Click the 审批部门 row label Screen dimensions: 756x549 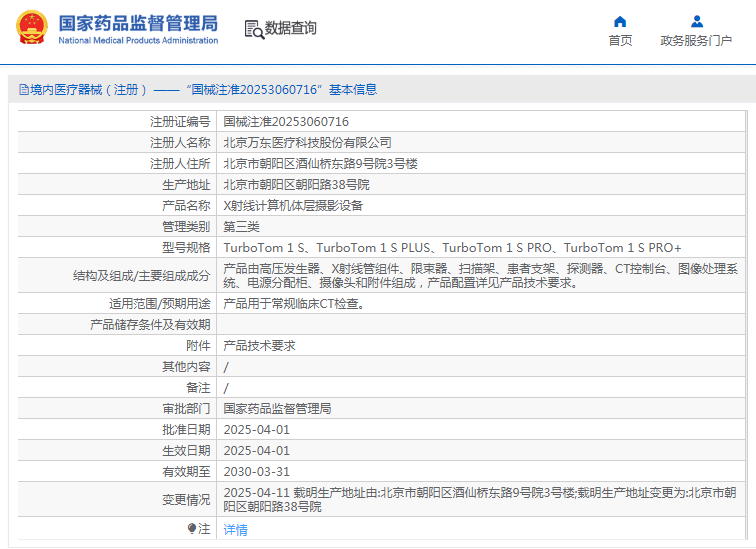coord(186,409)
